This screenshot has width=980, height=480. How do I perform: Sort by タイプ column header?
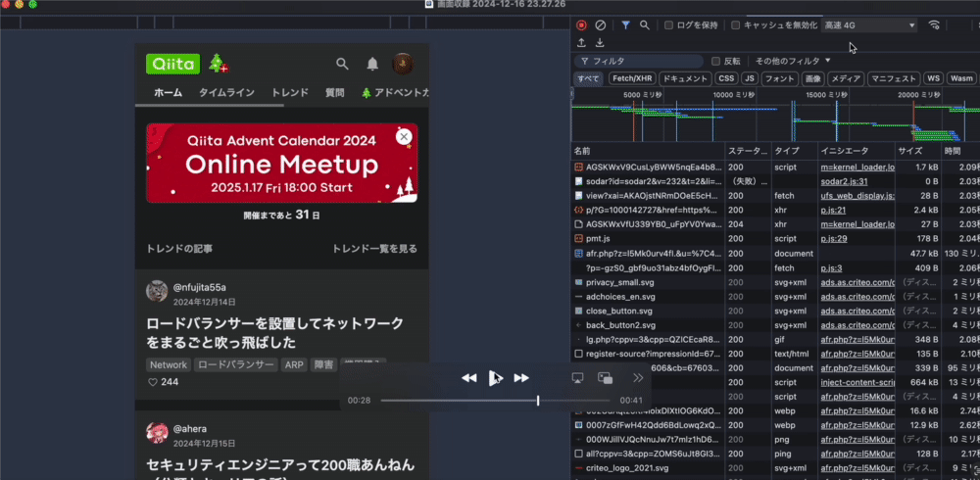794,151
